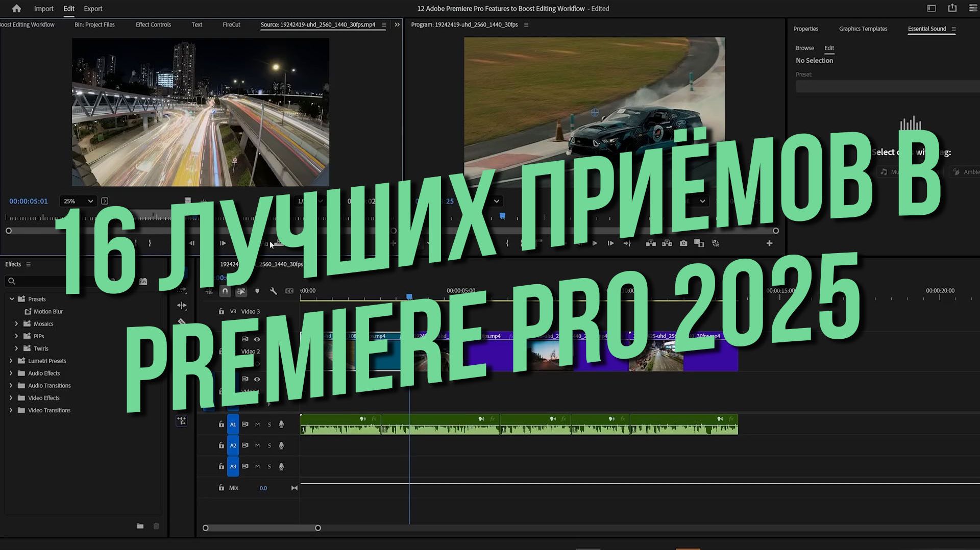Expand the Twirls folder

pyautogui.click(x=16, y=348)
